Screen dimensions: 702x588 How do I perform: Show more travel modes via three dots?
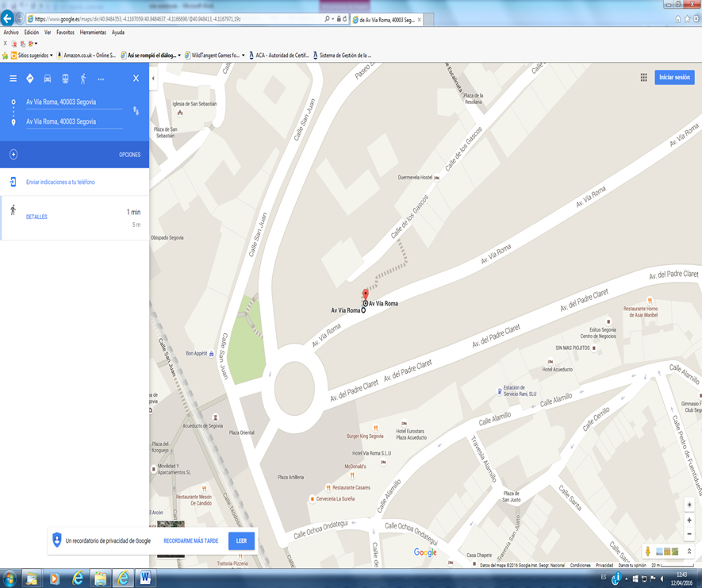[101, 79]
